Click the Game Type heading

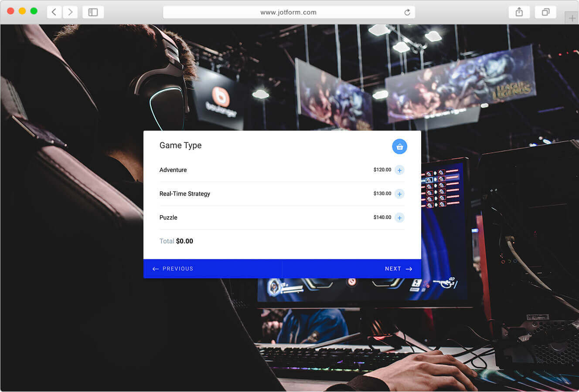[181, 145]
